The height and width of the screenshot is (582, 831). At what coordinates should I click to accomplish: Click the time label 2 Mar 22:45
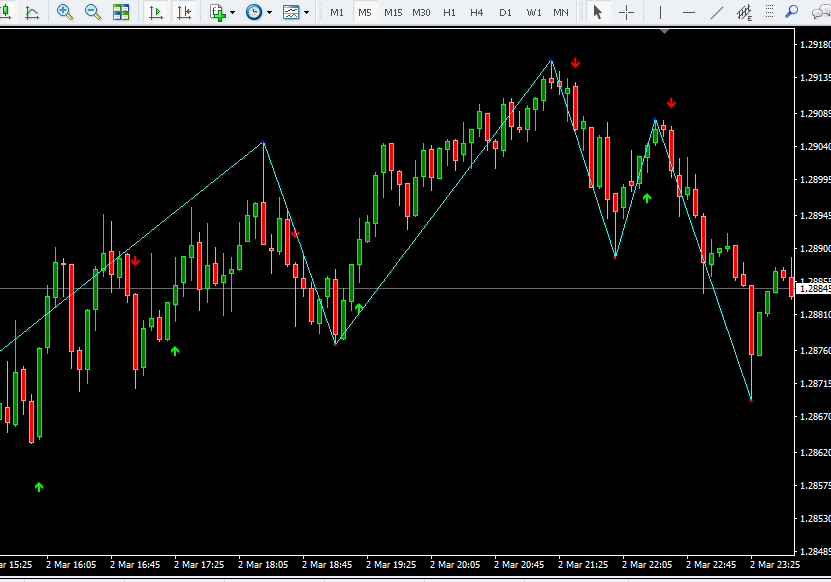coord(711,565)
